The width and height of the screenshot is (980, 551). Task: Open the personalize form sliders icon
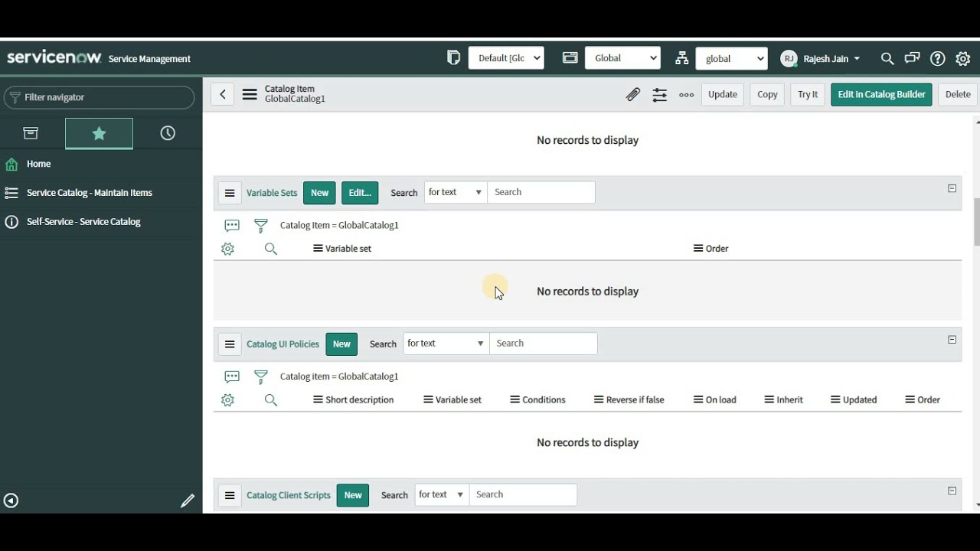tap(659, 94)
